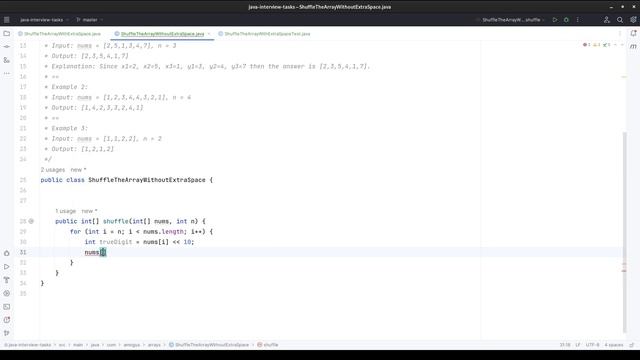Jump to previous highlighted problem arrow
The image size is (640, 360).
point(616,44)
